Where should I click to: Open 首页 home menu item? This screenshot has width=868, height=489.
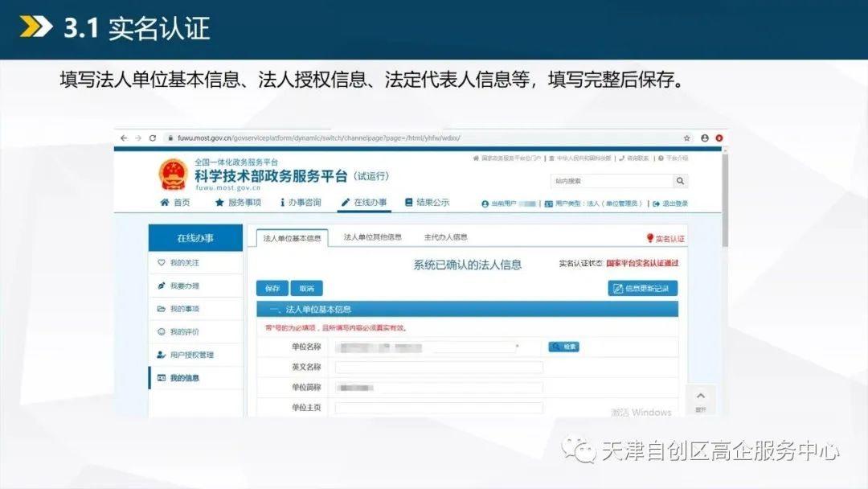tap(175, 202)
